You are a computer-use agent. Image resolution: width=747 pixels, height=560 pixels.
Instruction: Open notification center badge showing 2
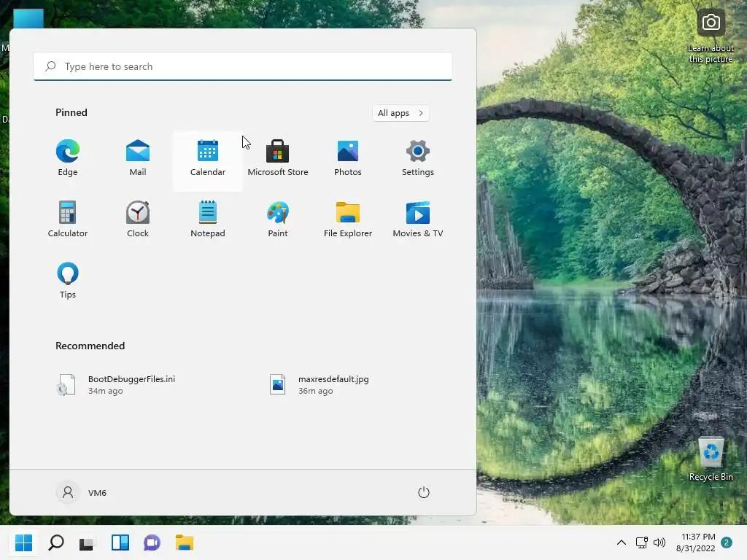727,542
